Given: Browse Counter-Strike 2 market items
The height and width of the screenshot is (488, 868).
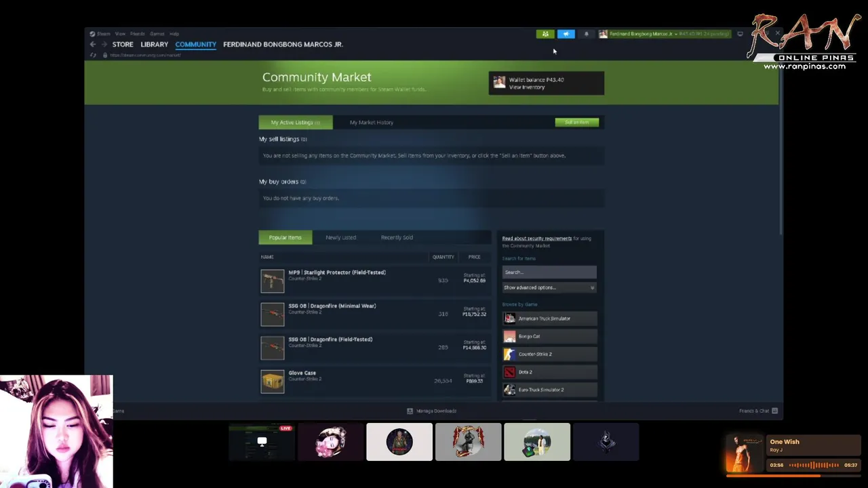Looking at the screenshot, I should tap(549, 354).
